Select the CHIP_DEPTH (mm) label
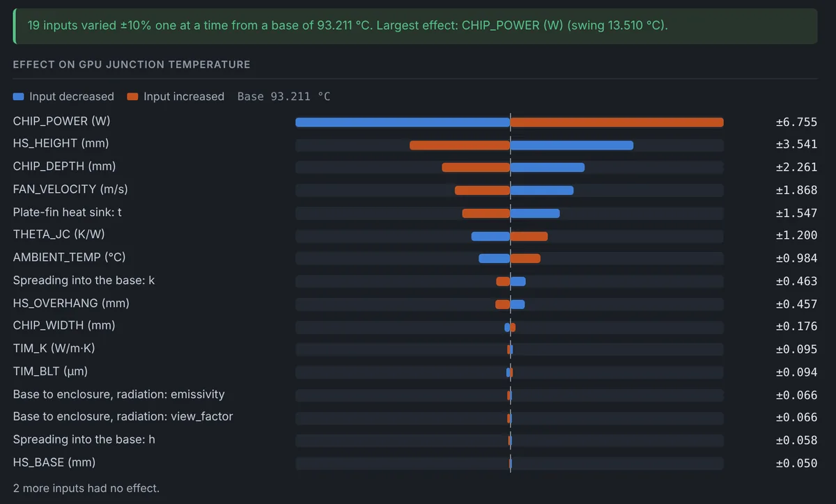Image resolution: width=836 pixels, height=504 pixels. 64,166
